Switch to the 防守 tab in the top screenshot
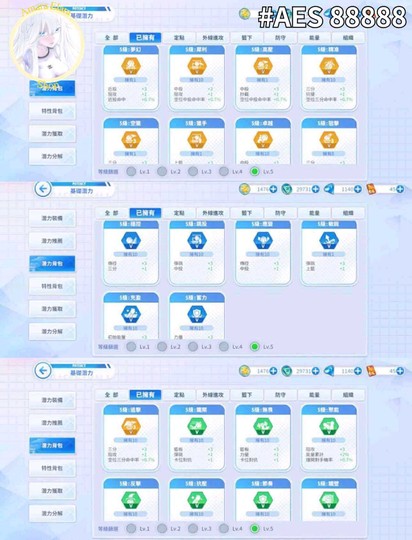412x540 pixels. pos(280,38)
